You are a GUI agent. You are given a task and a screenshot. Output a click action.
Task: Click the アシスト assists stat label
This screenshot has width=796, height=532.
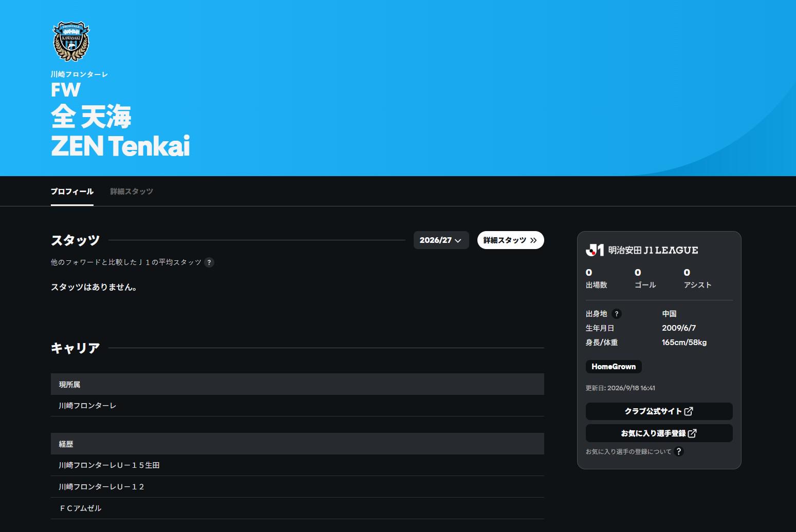point(697,285)
